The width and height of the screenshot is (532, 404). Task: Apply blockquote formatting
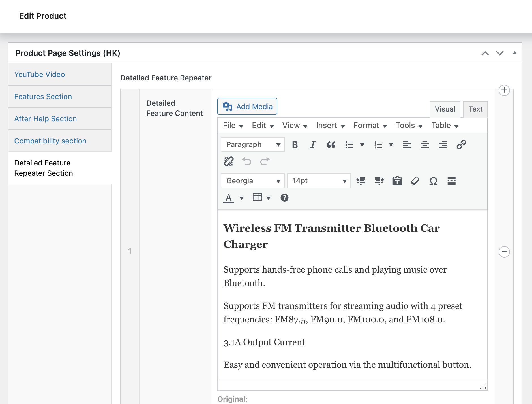[331, 145]
